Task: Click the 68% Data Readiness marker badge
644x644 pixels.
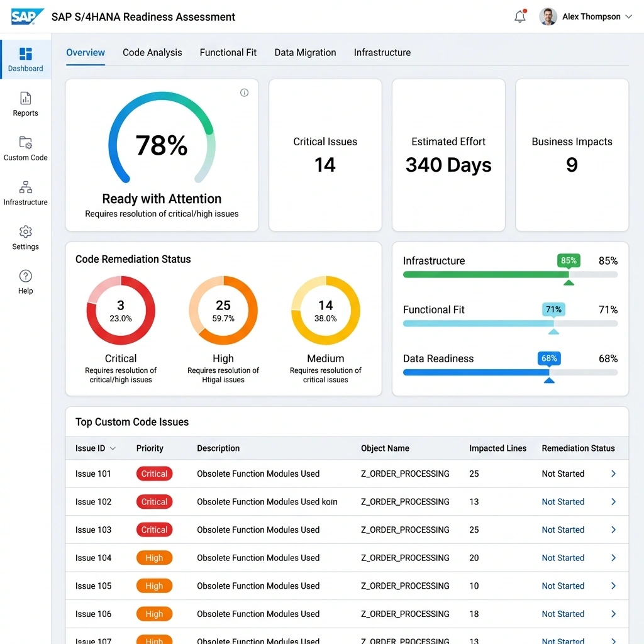Action: (548, 358)
